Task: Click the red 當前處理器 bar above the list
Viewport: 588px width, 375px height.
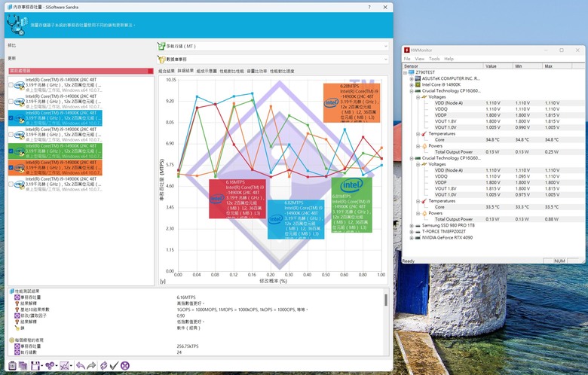Action: pos(81,71)
